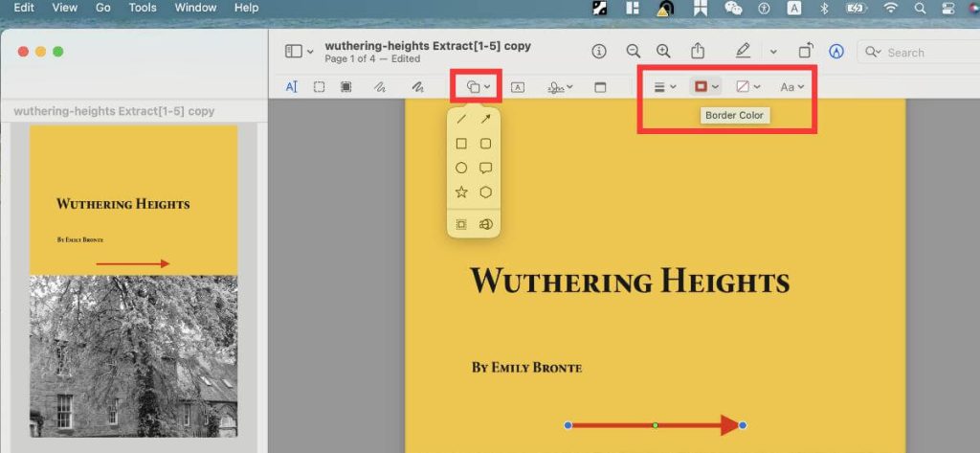
Task: Insert a square shape
Action: 461,144
